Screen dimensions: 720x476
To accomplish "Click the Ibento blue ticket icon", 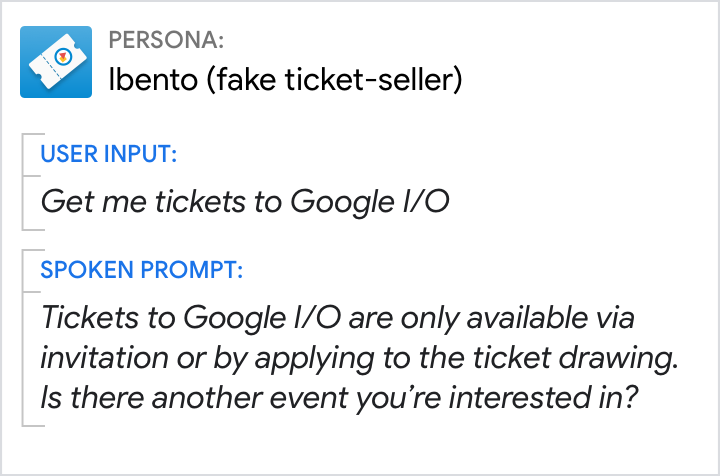I will (x=57, y=61).
